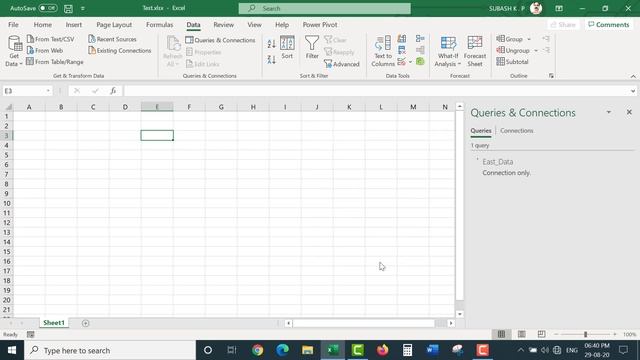Open Recent Sources
The image size is (640, 360).
[x=112, y=39]
